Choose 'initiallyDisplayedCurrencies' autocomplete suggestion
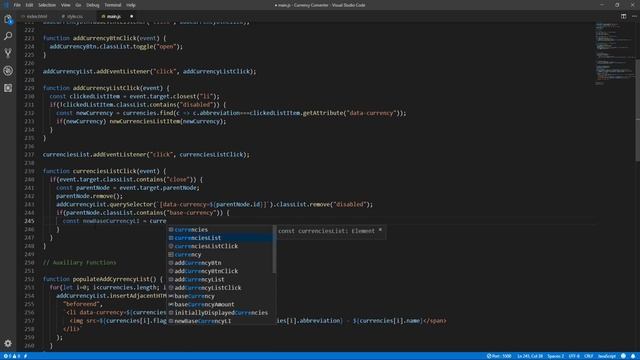Screen dimensions: 640x360 tap(220, 313)
